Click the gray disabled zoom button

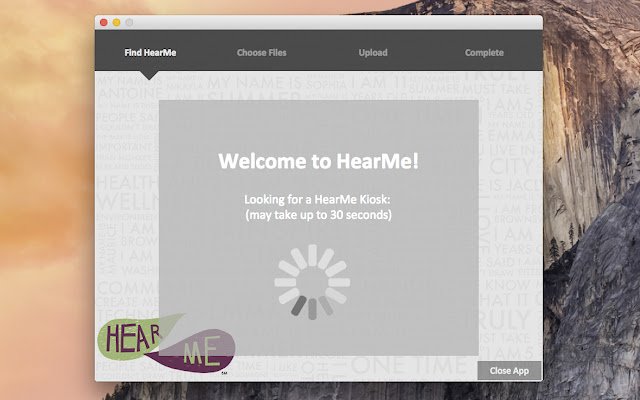(x=129, y=22)
